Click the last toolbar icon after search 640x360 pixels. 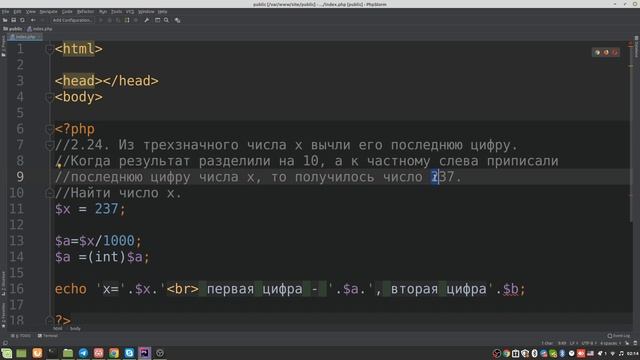(x=177, y=20)
